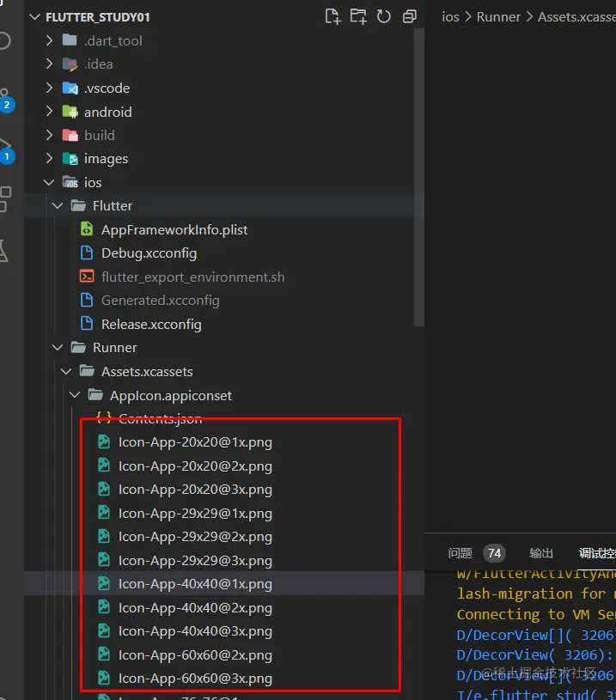Open Icon-App-20x20@2x.png file
Viewport: 616px width, 700px height.
point(195,466)
